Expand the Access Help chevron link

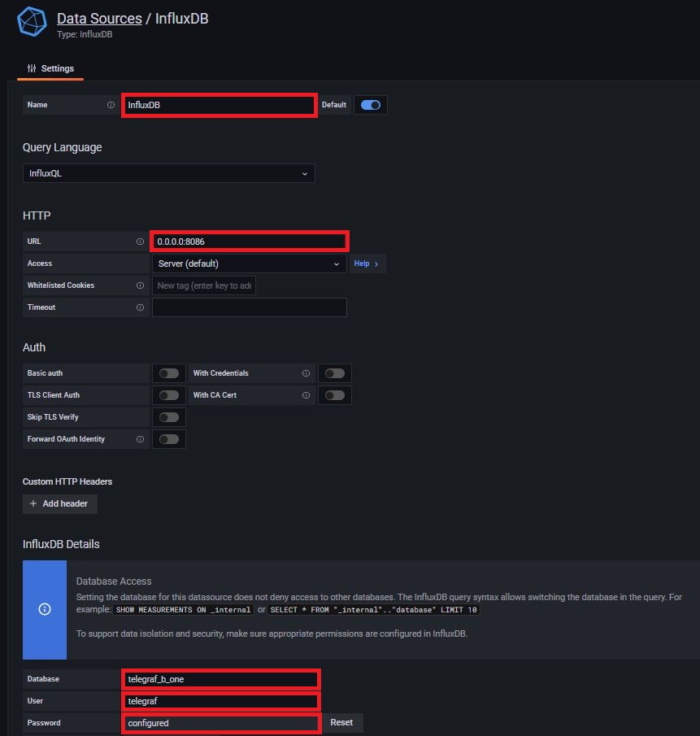pyautogui.click(x=367, y=263)
